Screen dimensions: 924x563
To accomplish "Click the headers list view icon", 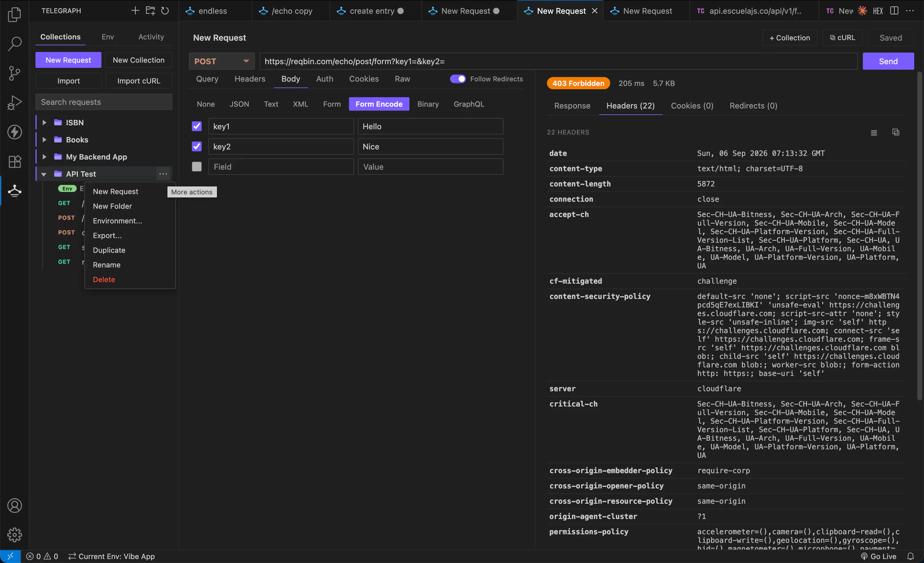I will (874, 132).
